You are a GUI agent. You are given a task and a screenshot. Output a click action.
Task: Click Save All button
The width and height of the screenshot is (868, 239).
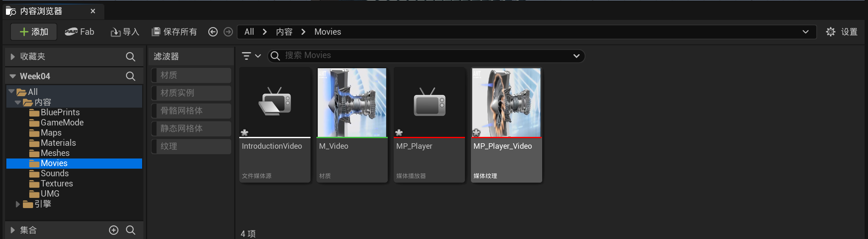174,32
